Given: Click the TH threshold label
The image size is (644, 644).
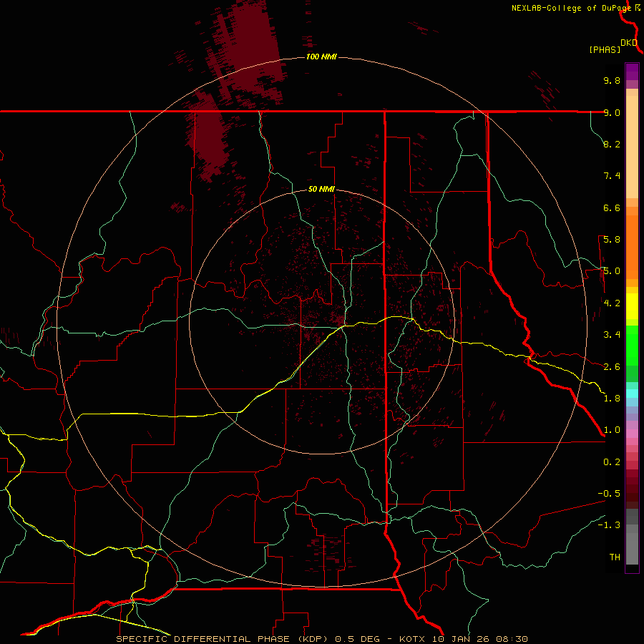Looking at the screenshot, I should pyautogui.click(x=615, y=557).
